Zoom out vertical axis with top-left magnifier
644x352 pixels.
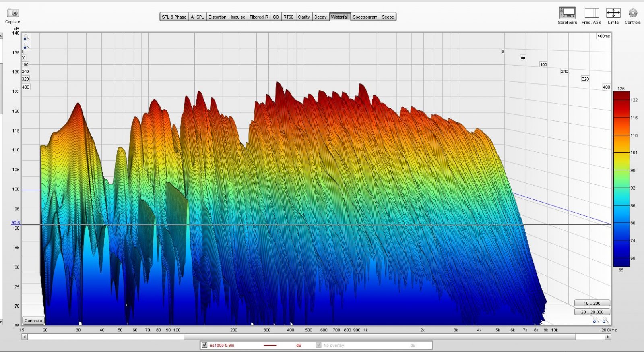point(26,46)
